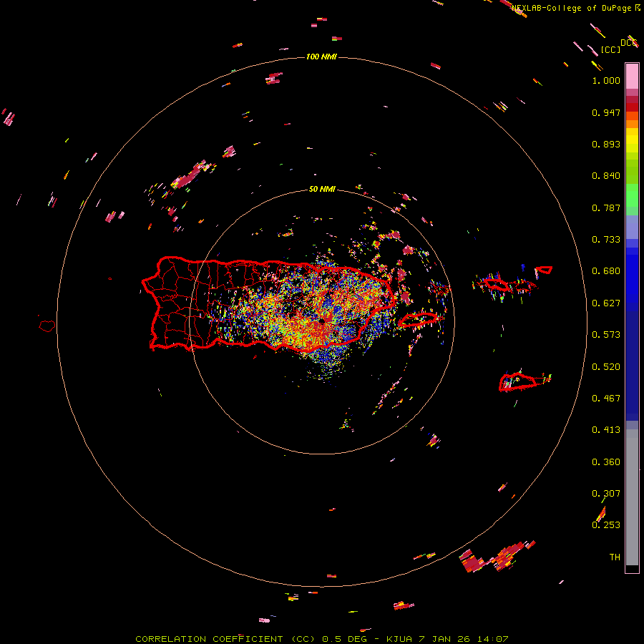Click the 0.573 color scale value
Viewport: 644px width, 644px height.
coord(606,335)
